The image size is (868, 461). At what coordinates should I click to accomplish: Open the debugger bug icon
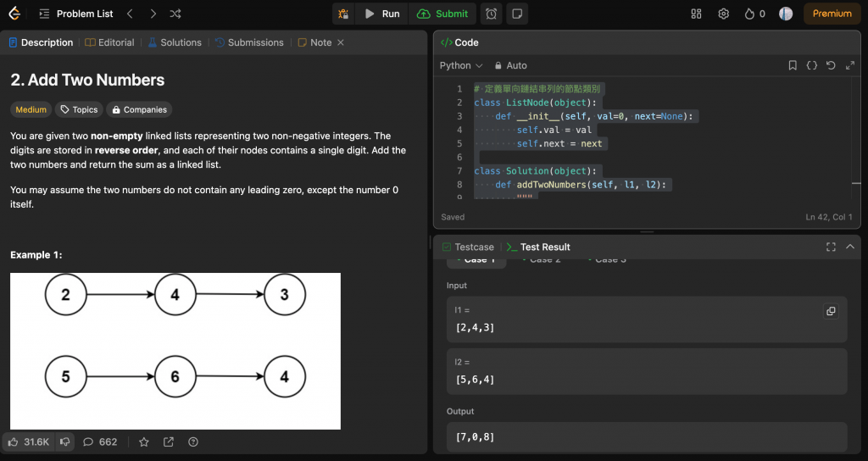tap(343, 14)
